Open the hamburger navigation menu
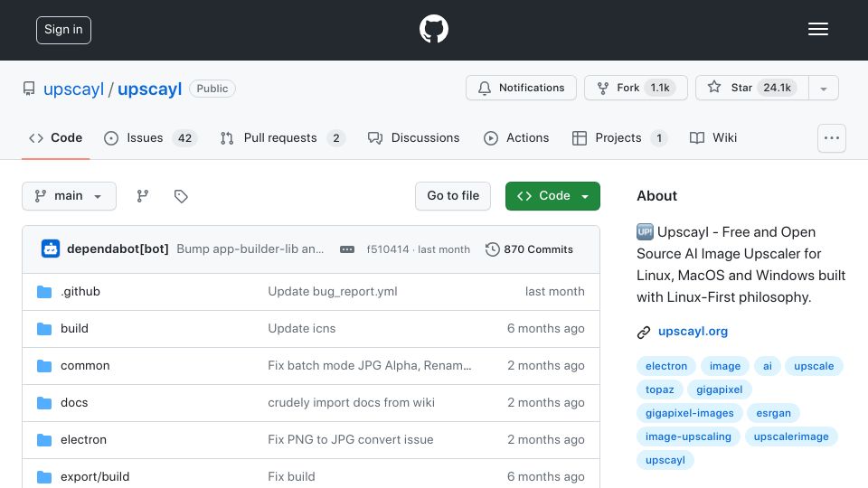Screen dimensions: 868x488 click(817, 29)
